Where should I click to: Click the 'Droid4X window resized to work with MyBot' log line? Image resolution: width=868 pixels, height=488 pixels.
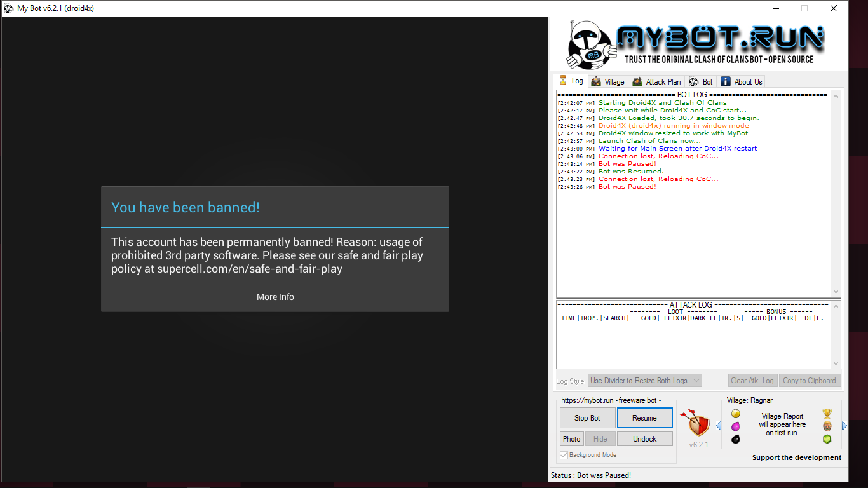point(673,133)
